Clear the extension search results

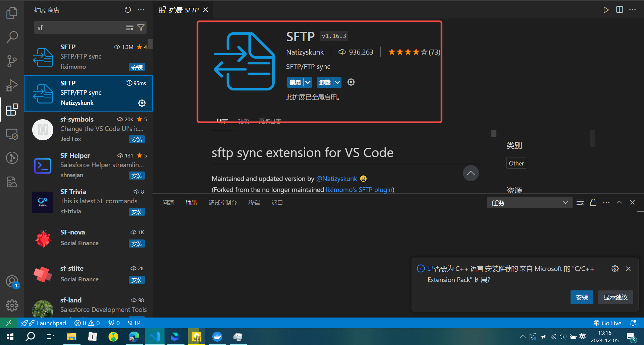pyautogui.click(x=130, y=27)
